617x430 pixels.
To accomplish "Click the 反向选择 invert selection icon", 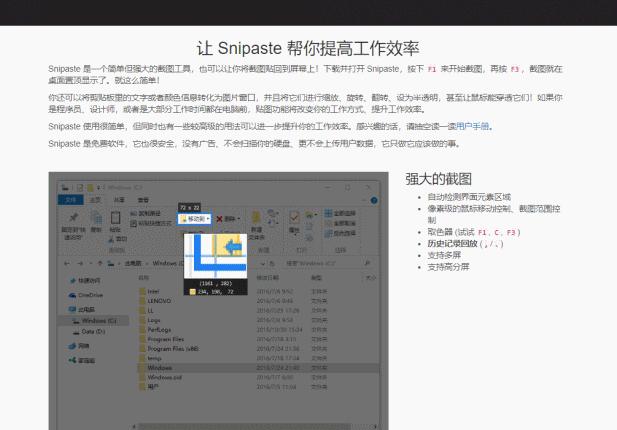I will [329, 233].
